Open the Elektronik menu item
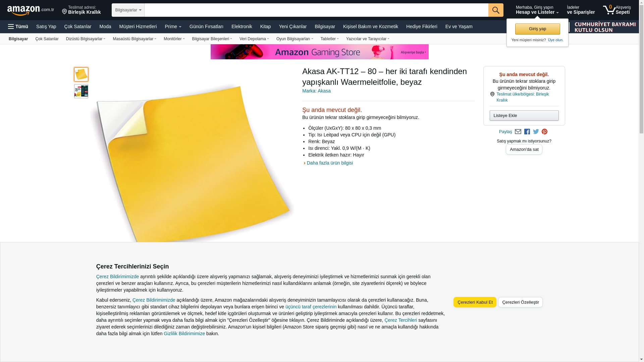 coord(242,26)
